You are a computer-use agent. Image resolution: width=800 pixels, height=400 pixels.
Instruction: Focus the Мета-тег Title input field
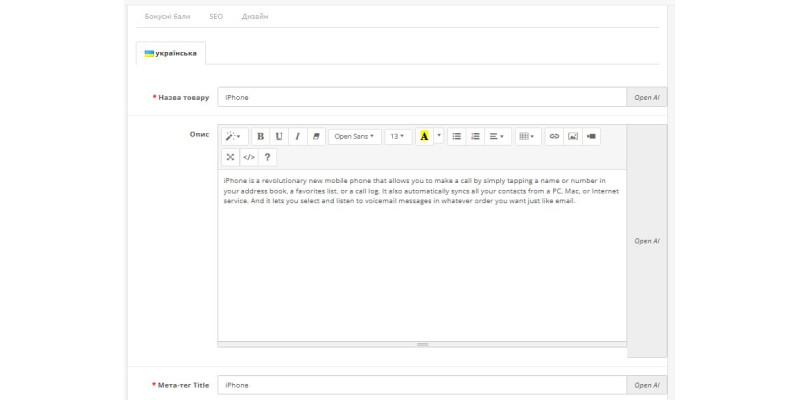(x=422, y=385)
